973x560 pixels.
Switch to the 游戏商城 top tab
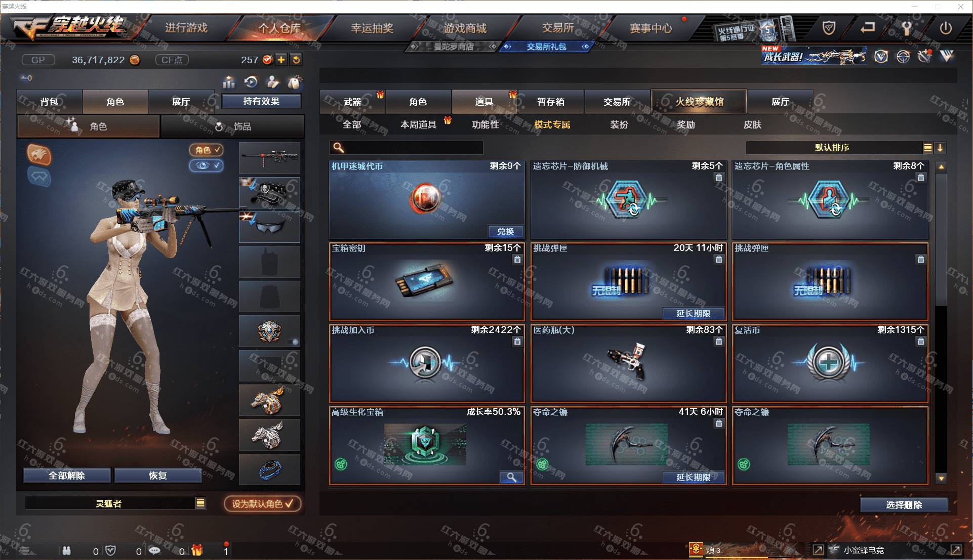pos(465,28)
